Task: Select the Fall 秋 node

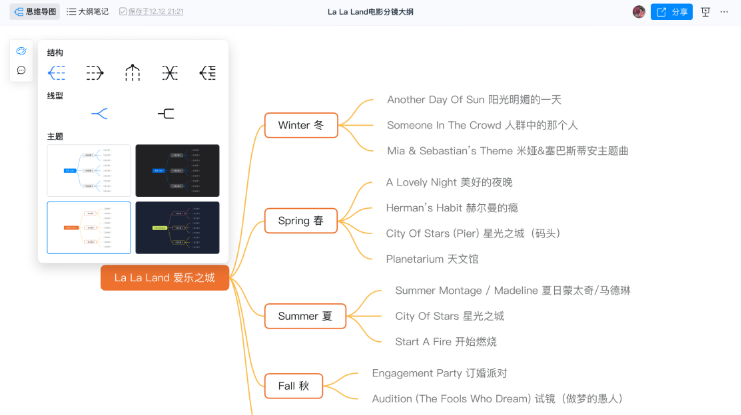Action: point(293,386)
